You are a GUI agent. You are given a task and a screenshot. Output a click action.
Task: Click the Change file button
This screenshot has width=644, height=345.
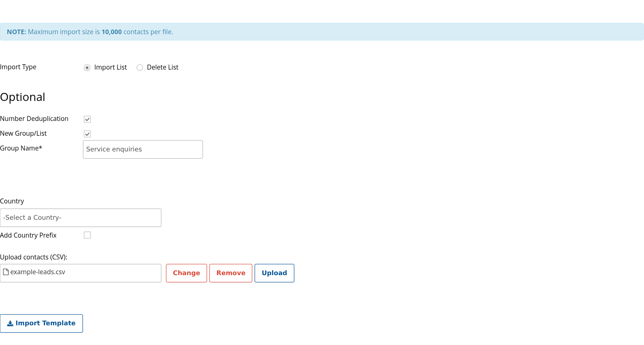tap(186, 273)
